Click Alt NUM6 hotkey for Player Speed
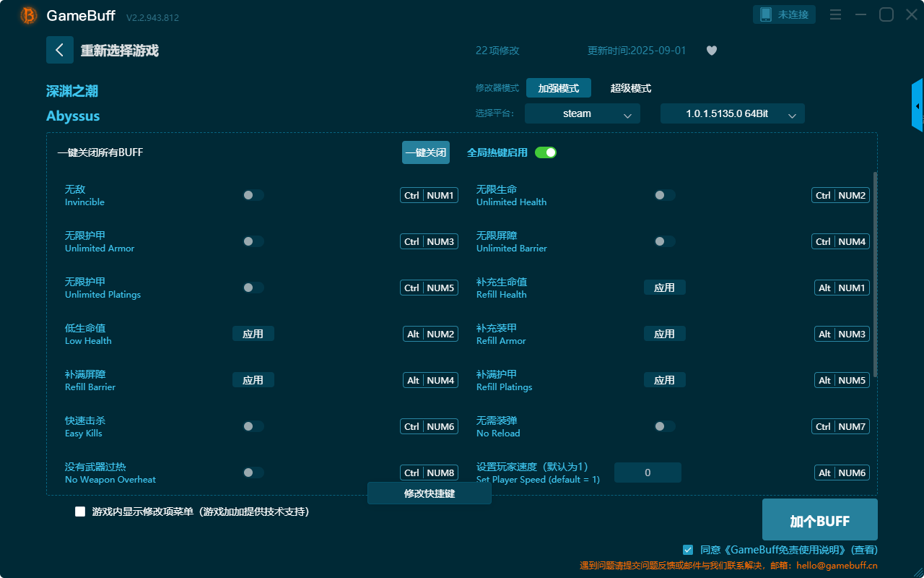 842,473
